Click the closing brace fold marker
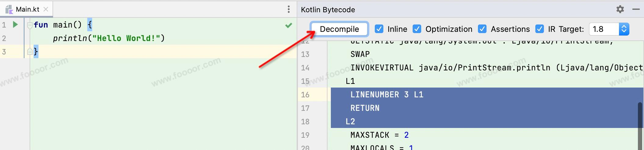The height and width of the screenshot is (150, 644). [30, 51]
